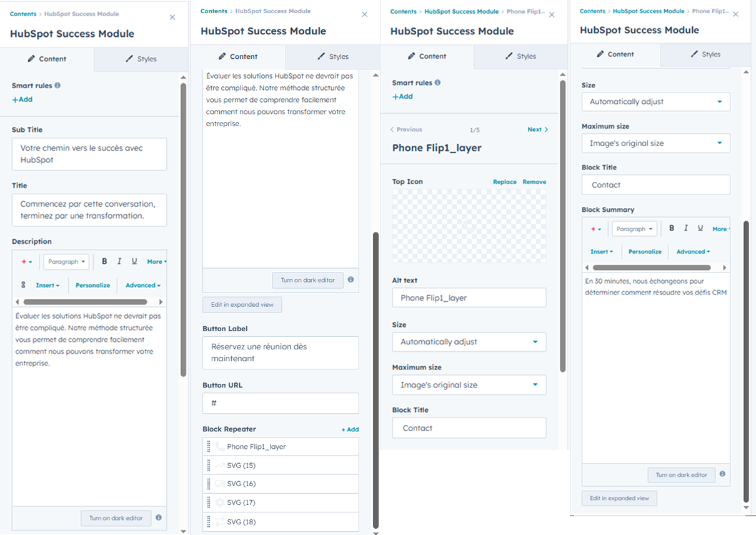756x535 pixels.
Task: Click the drag handle of SVG (17) row
Action: [209, 502]
